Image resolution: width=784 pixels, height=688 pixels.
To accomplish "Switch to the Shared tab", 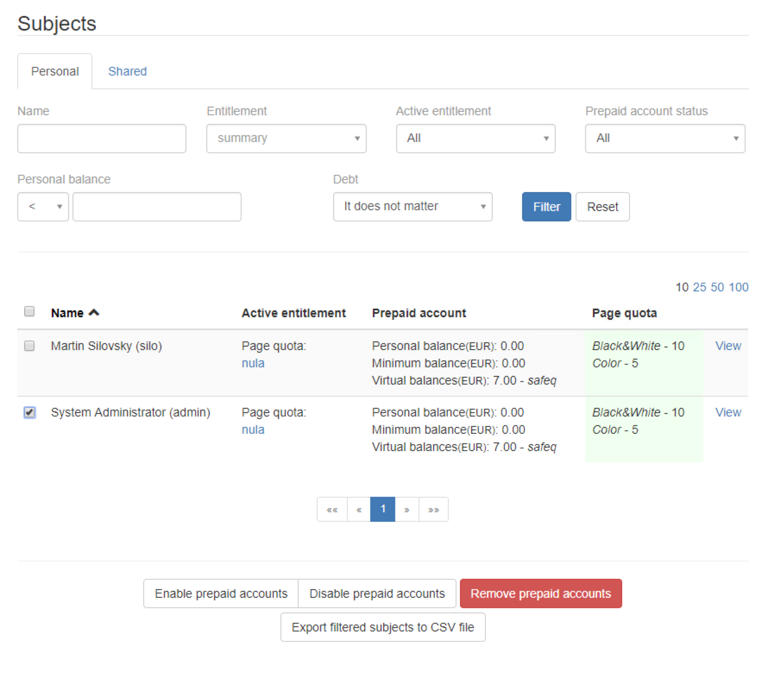I will tap(127, 71).
